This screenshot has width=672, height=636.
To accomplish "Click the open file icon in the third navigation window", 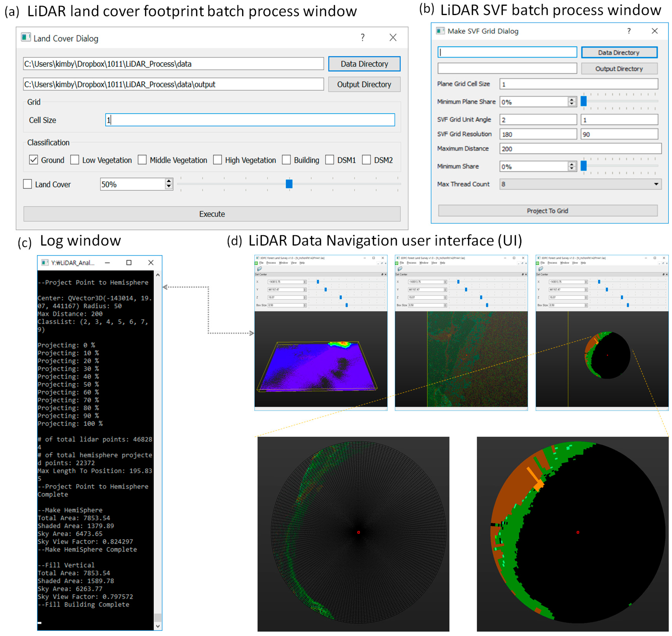I will tap(541, 269).
